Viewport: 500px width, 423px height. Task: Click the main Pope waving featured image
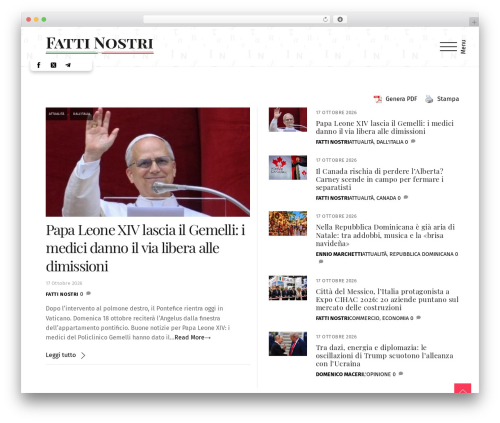148,162
